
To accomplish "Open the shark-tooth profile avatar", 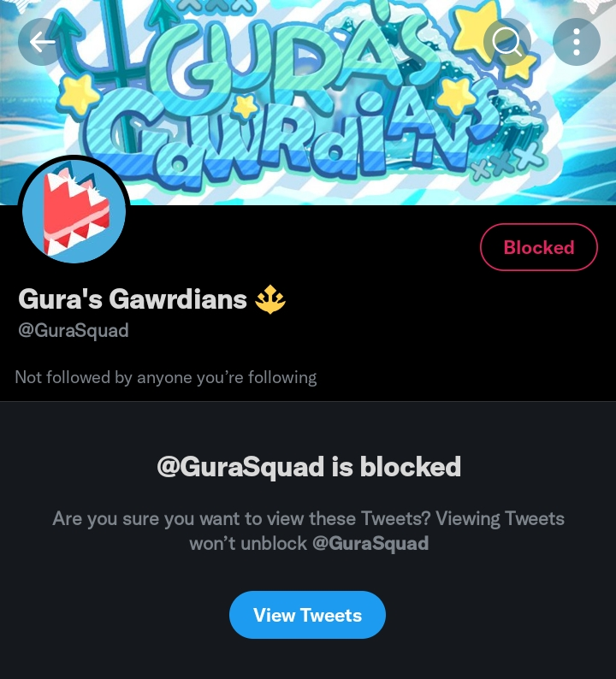I will (74, 211).
